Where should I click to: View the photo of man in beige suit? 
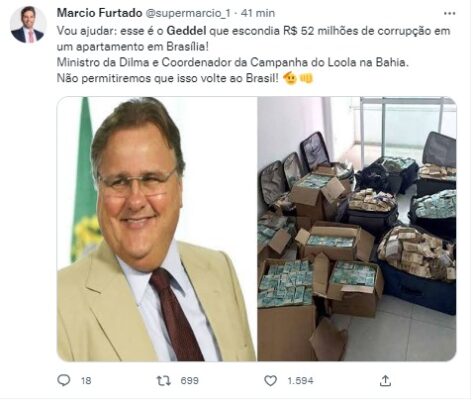157,229
